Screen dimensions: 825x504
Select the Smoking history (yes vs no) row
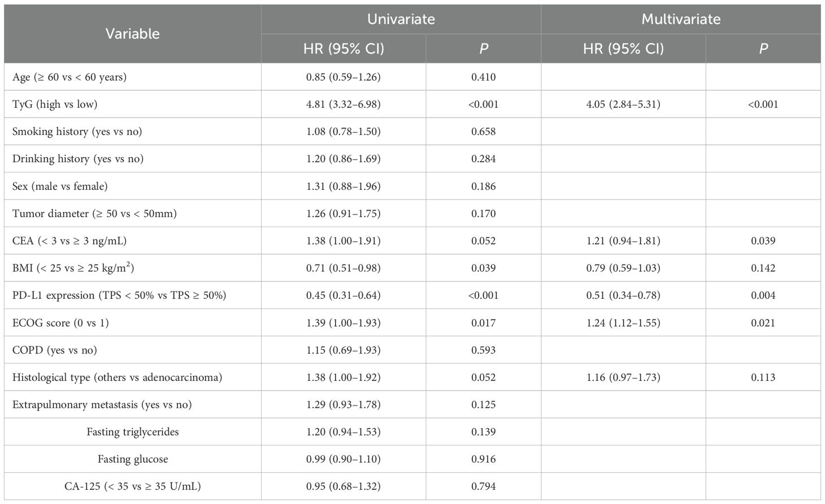tap(77, 132)
